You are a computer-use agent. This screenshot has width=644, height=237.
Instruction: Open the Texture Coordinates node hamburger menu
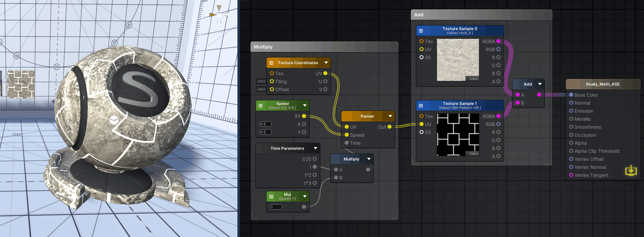(271, 63)
